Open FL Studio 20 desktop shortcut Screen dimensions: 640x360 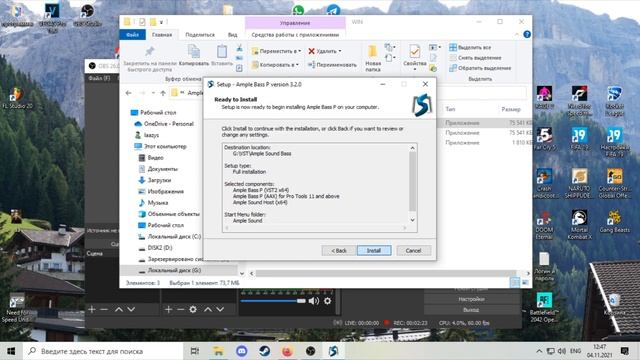(17, 98)
